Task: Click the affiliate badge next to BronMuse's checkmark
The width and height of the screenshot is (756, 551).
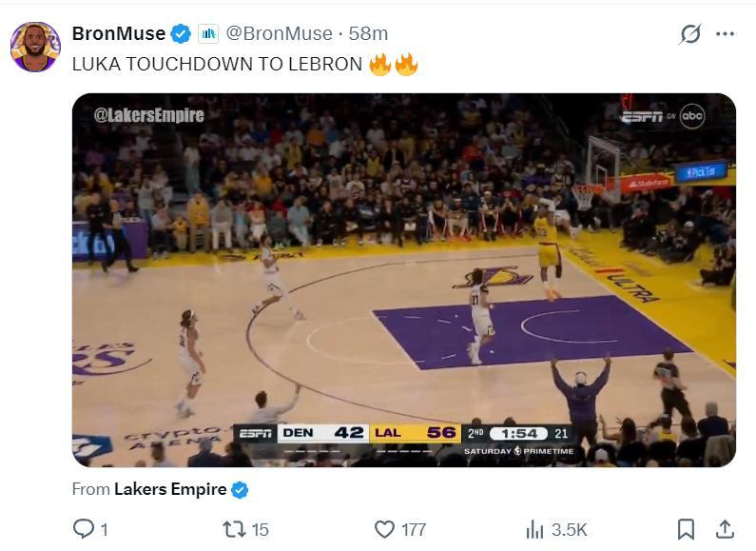Action: tap(208, 34)
